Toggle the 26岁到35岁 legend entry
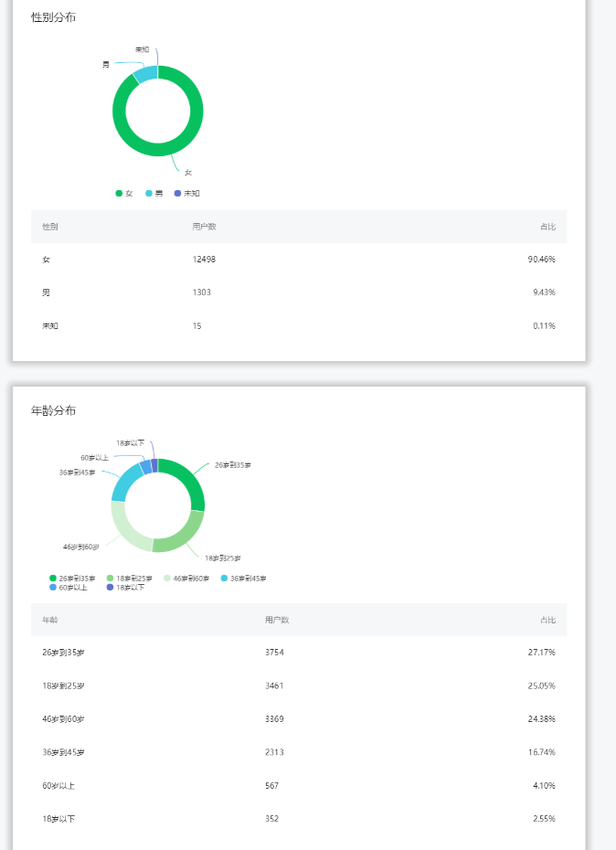This screenshot has width=616, height=850. tap(72, 579)
